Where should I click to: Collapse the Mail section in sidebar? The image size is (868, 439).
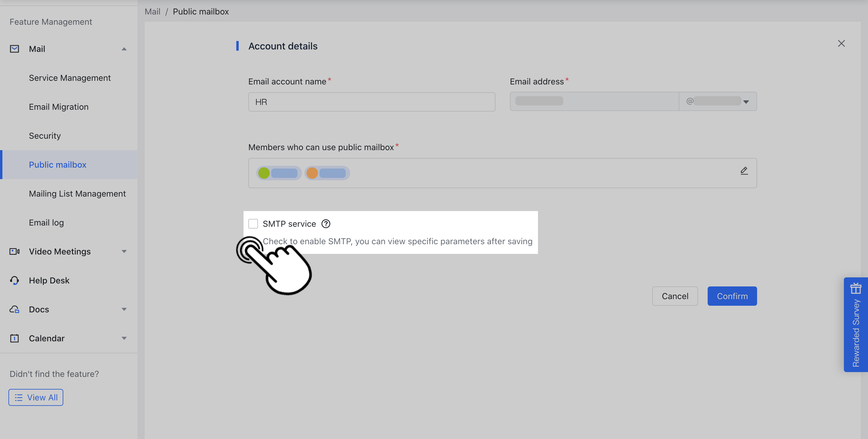124,49
